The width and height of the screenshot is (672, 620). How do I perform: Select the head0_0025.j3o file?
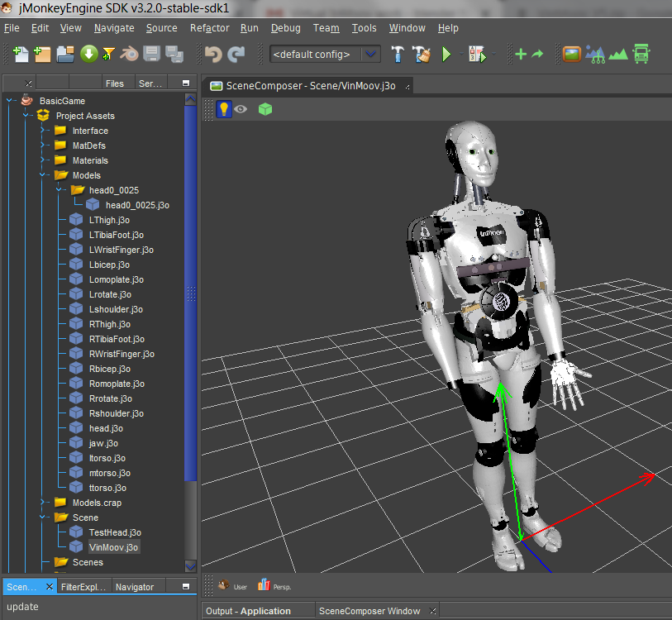pos(137,205)
